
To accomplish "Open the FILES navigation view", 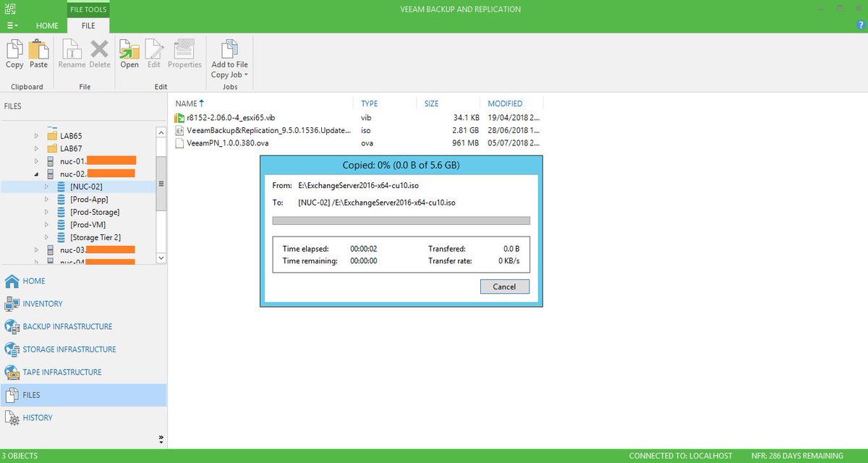I will click(x=83, y=395).
